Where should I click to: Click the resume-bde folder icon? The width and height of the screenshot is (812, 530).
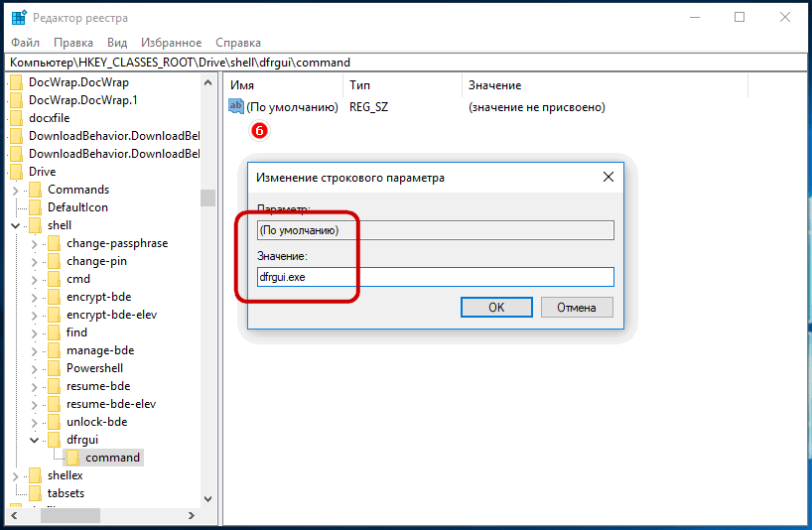(x=54, y=386)
